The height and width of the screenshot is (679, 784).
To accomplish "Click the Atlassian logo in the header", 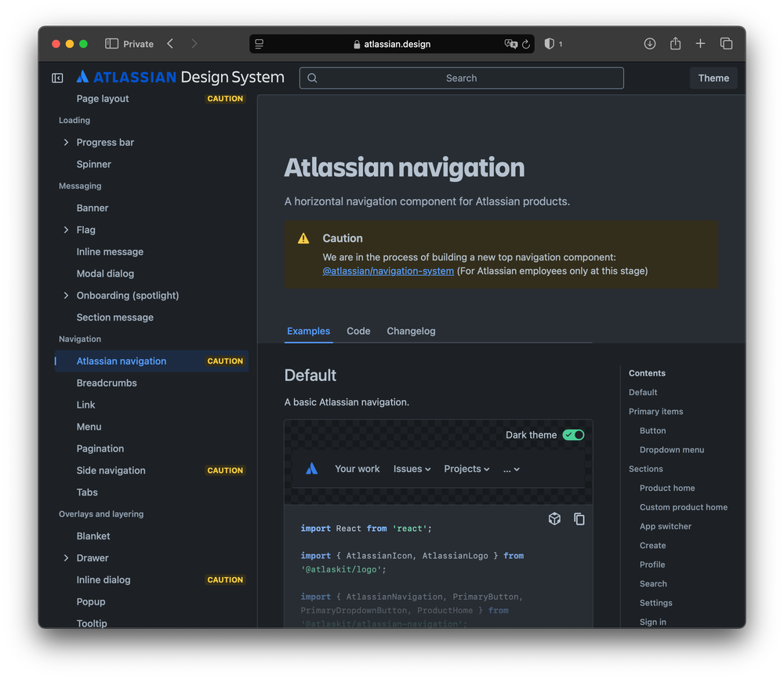I will tap(82, 76).
